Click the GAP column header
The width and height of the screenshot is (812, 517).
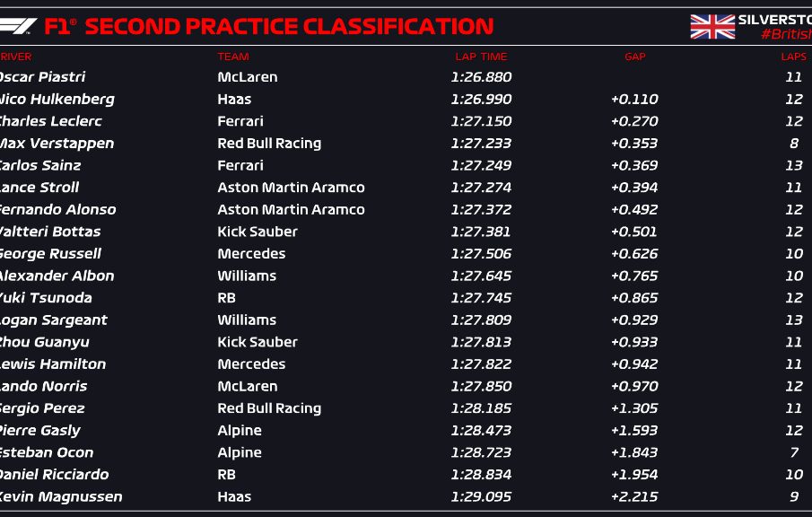pyautogui.click(x=635, y=57)
